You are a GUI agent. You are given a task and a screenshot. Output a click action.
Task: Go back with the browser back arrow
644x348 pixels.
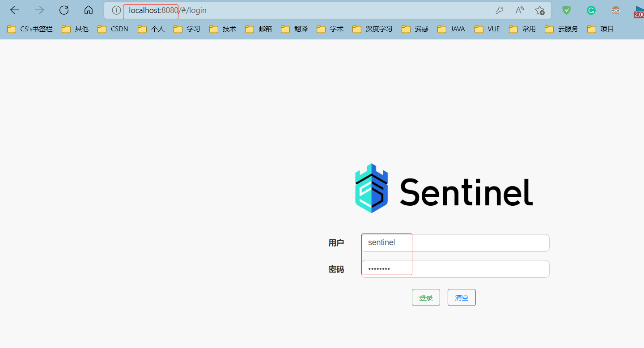15,10
